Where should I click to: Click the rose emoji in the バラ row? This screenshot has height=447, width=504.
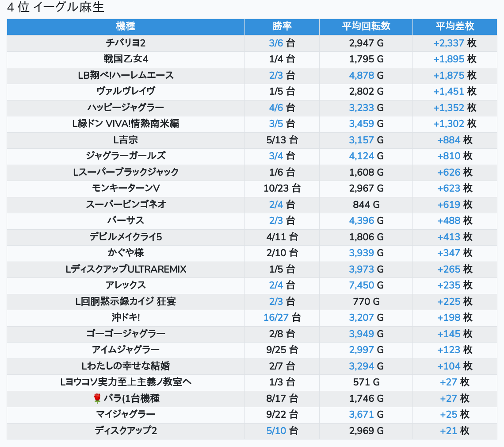click(97, 398)
